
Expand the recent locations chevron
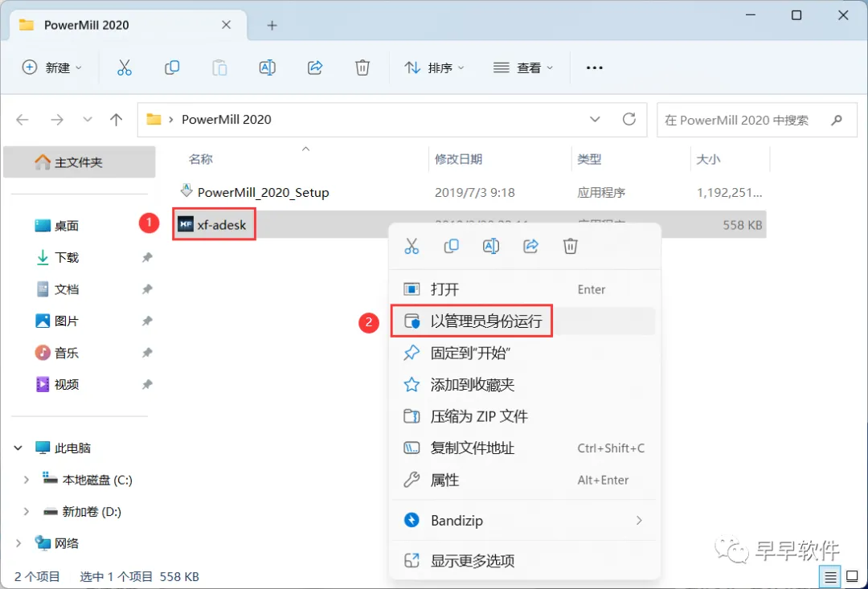(x=88, y=120)
